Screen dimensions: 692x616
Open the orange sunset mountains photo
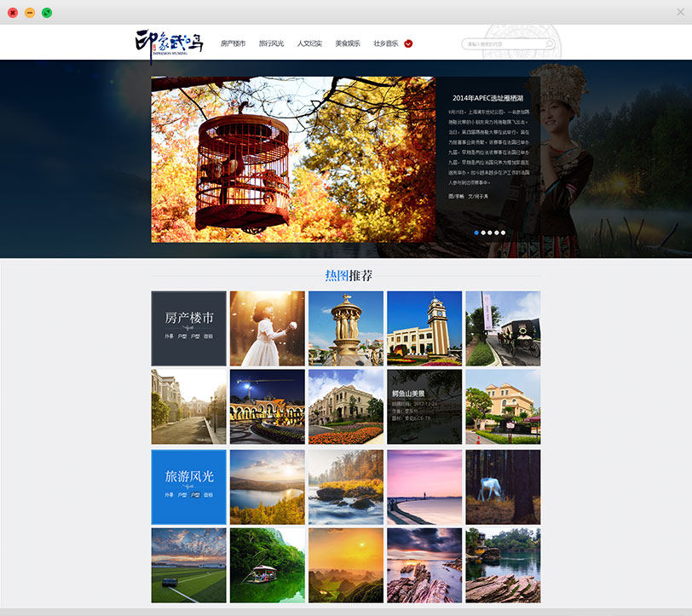(x=346, y=566)
